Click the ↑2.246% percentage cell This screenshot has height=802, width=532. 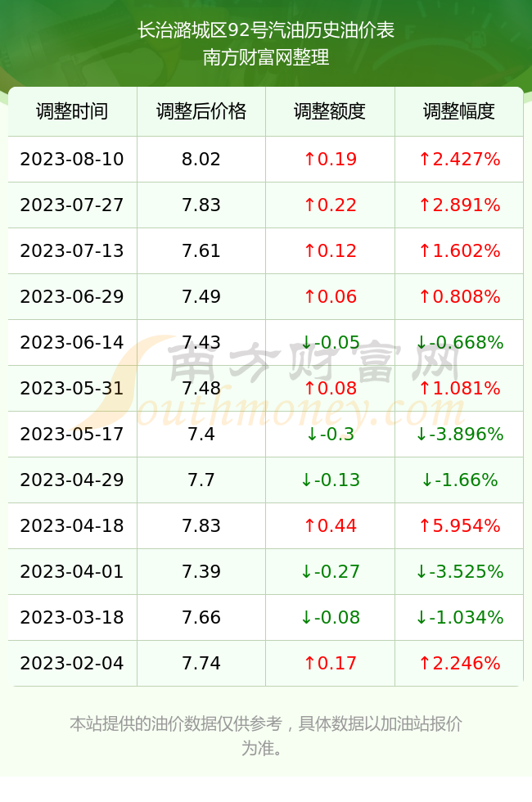[459, 663]
